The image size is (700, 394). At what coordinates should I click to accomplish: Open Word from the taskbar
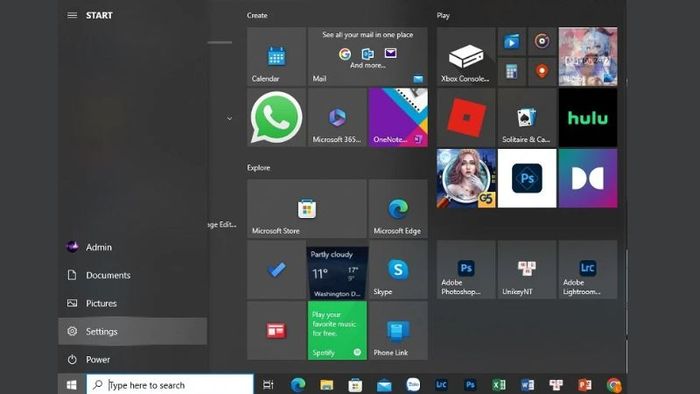pyautogui.click(x=527, y=385)
